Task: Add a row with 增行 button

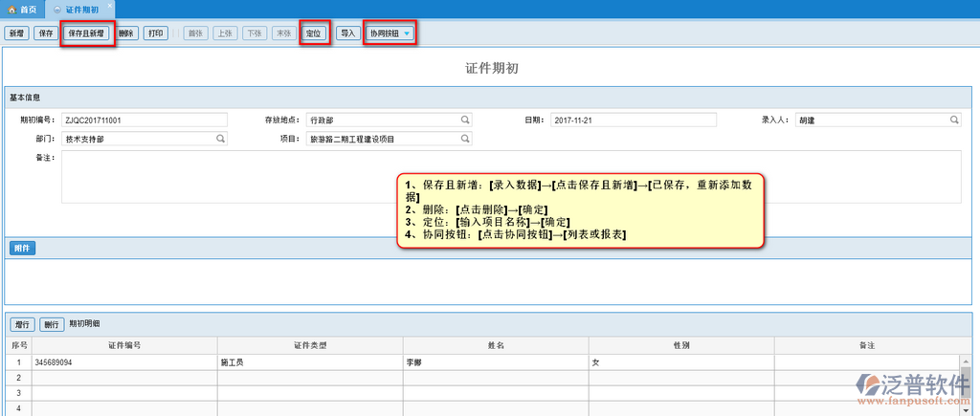Action: coord(23,324)
